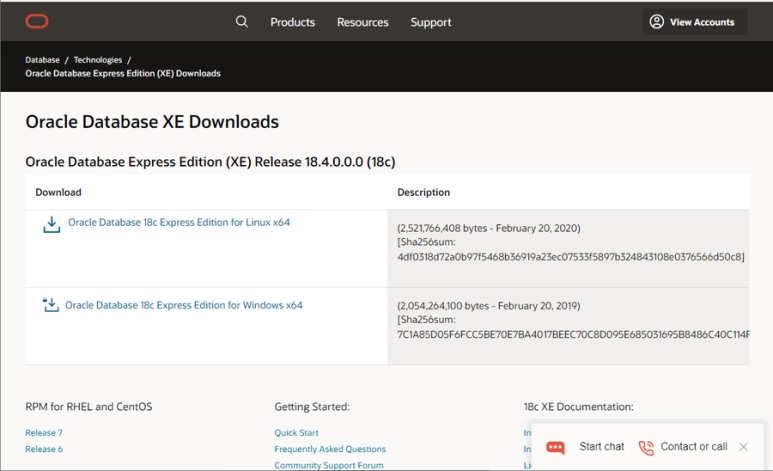Screen dimensions: 773x471
Task: Click the Description column header
Action: (423, 192)
